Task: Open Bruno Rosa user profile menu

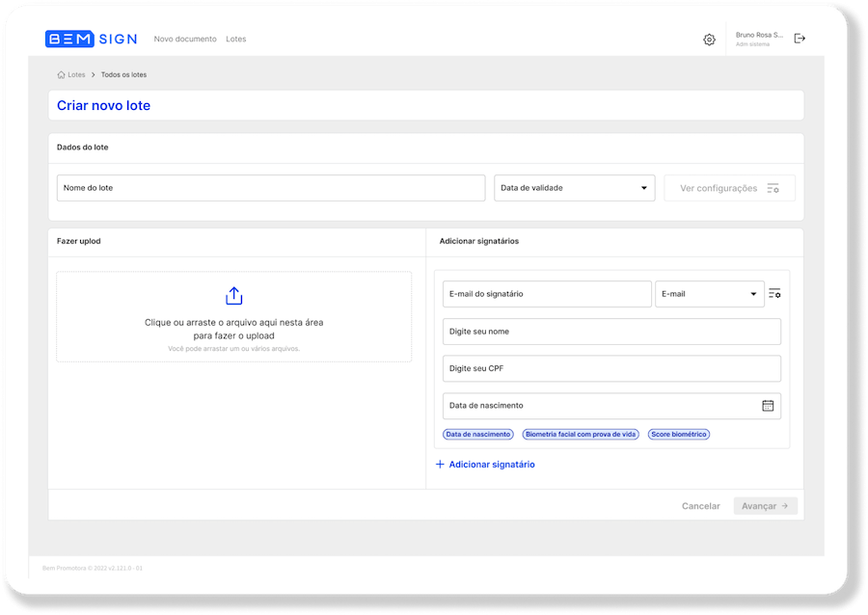Action: click(758, 39)
